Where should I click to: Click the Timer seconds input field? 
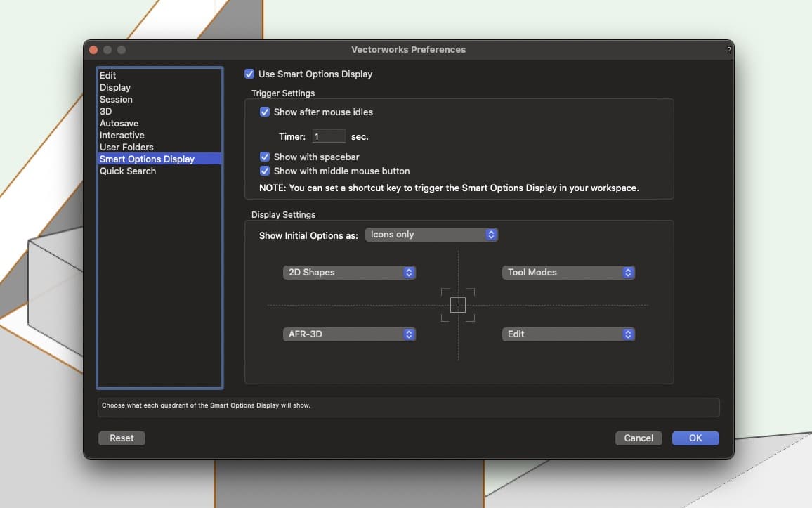[329, 136]
